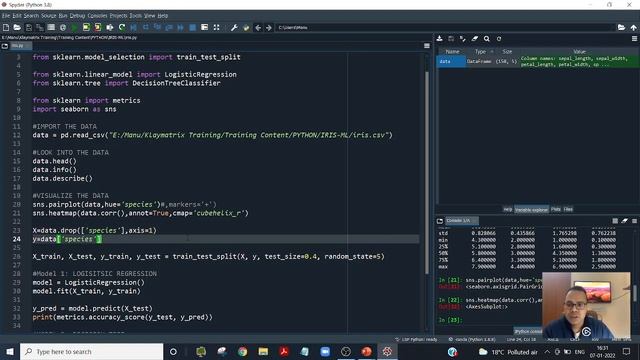Open the PYTHONPATH manager
This screenshot has height=360, width=640.
click(x=246, y=27)
